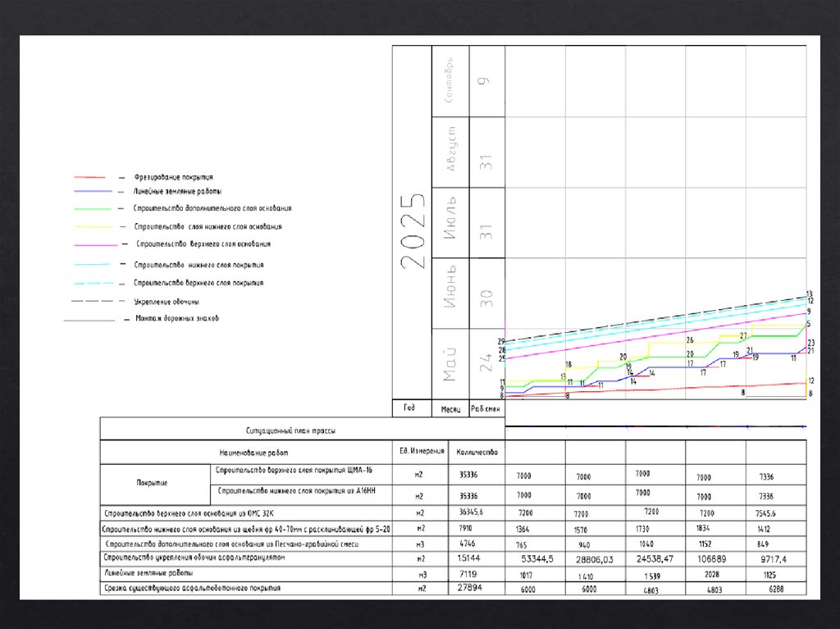Select row 'Строительство укрепления обочин асфальтогранулятом'

(x=194, y=558)
